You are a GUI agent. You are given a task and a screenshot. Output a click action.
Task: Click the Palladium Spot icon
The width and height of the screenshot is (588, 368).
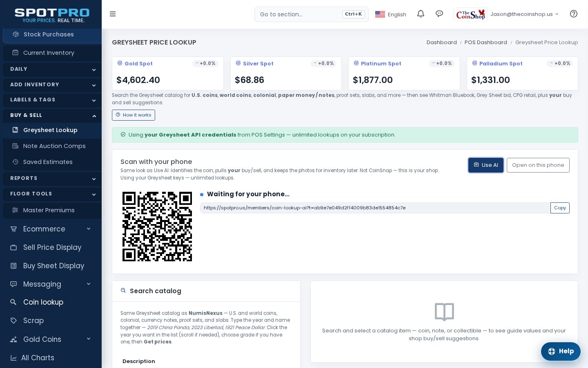pyautogui.click(x=474, y=63)
